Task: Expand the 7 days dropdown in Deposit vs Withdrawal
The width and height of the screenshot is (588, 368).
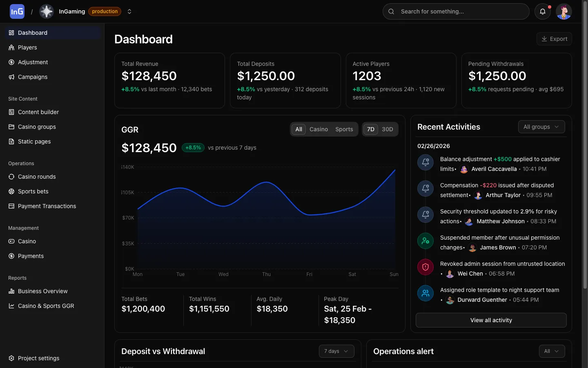Action: 336,351
